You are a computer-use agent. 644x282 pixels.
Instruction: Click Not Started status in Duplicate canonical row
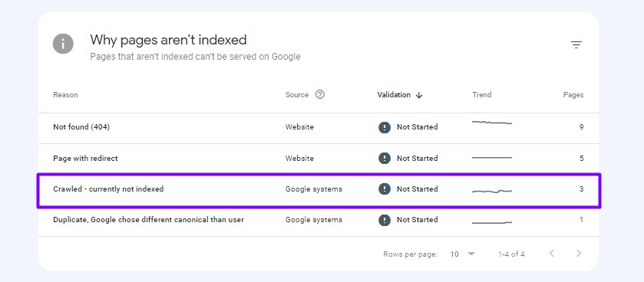418,220
